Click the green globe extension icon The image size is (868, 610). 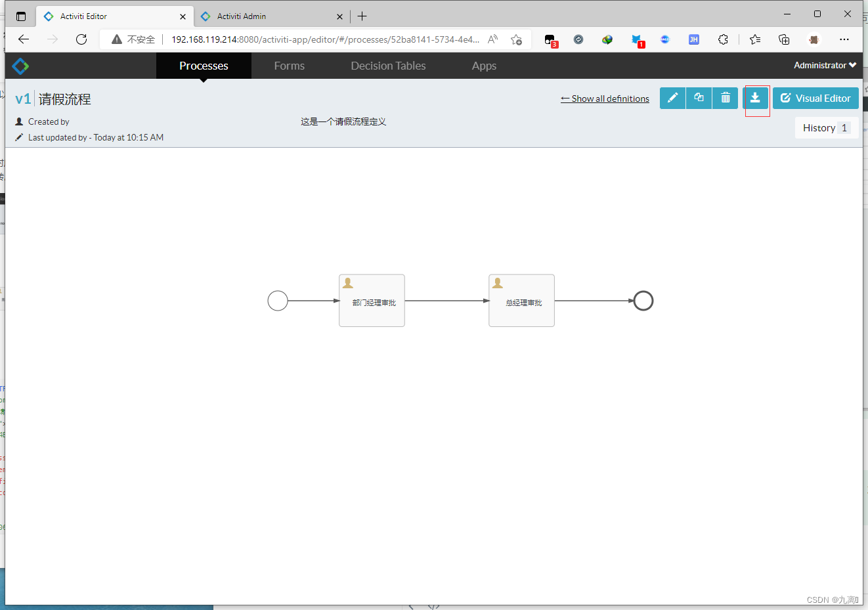[x=607, y=39]
